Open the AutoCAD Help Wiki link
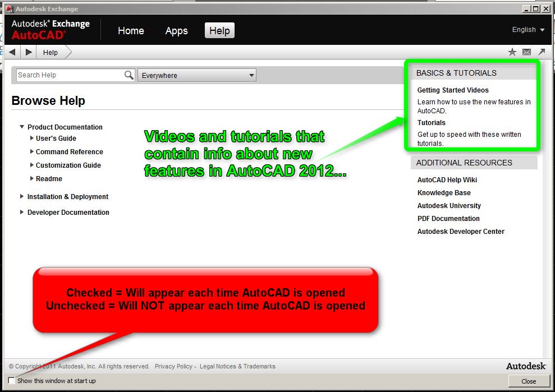The image size is (555, 392). tap(447, 180)
